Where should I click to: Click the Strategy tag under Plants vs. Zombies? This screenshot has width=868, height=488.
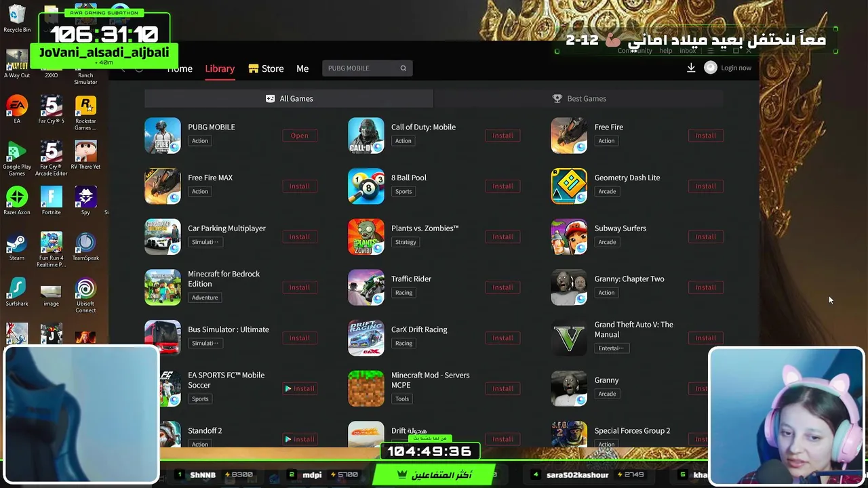(x=406, y=242)
